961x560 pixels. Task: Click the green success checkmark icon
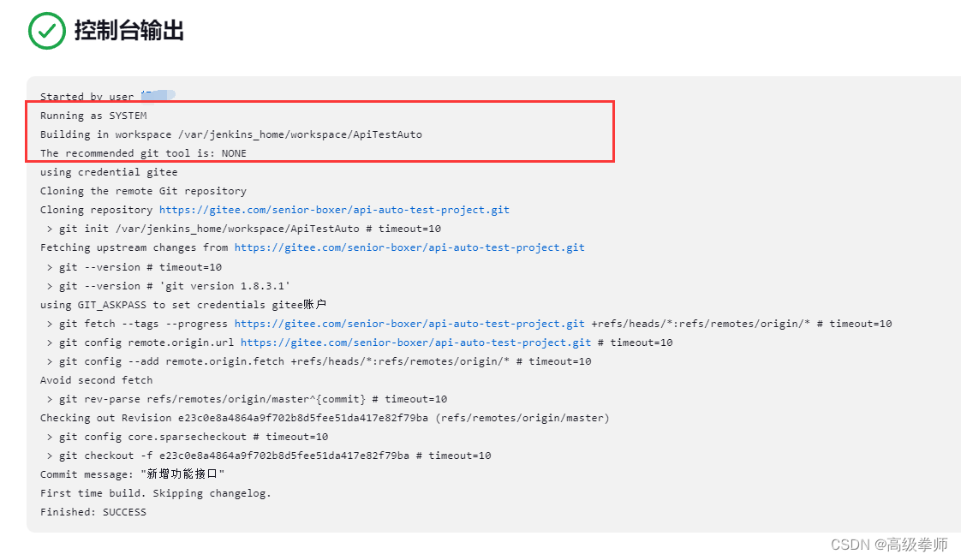coord(46,31)
